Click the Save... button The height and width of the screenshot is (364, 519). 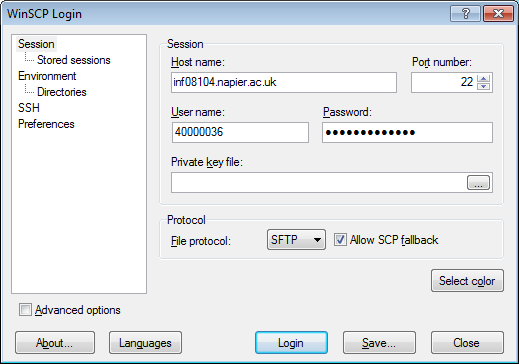pos(379,343)
